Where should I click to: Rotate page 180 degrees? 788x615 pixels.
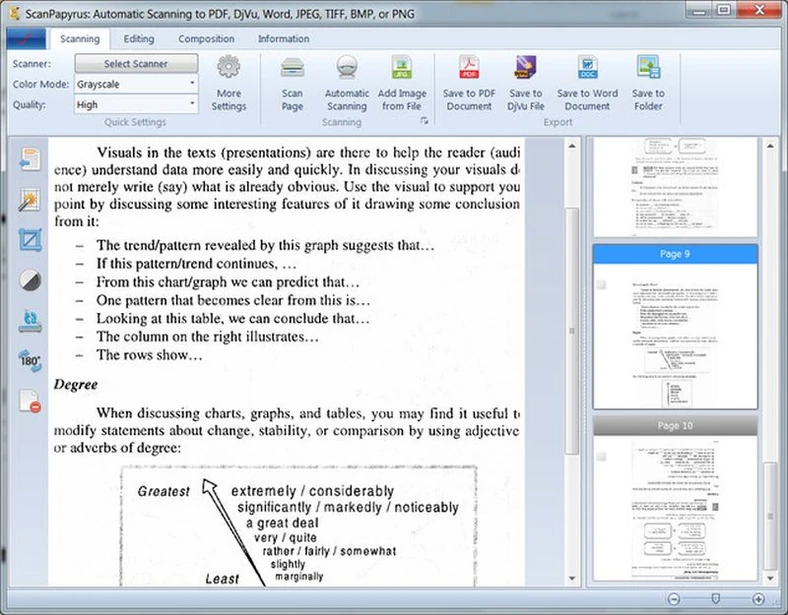30,361
